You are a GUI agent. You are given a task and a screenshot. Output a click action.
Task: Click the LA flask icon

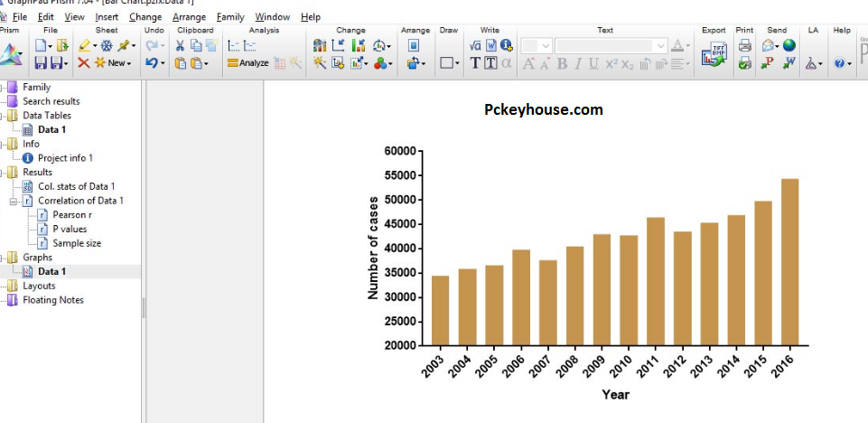point(810,63)
